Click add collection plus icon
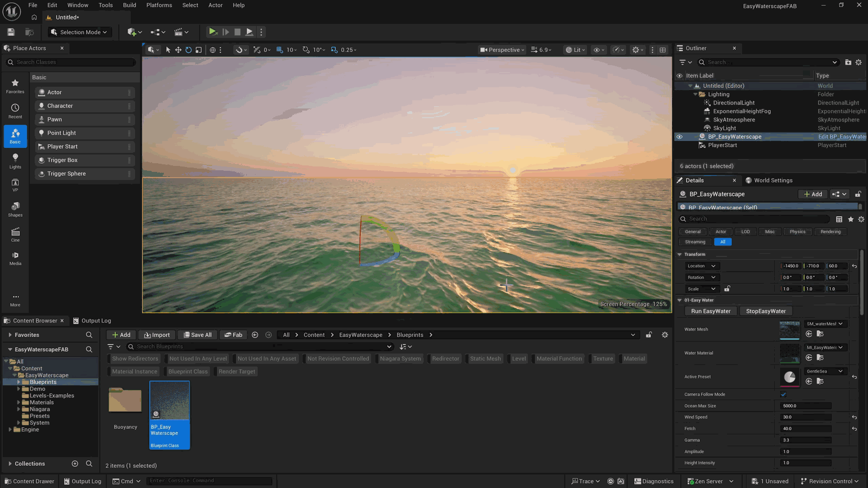The image size is (868, 488). click(75, 464)
